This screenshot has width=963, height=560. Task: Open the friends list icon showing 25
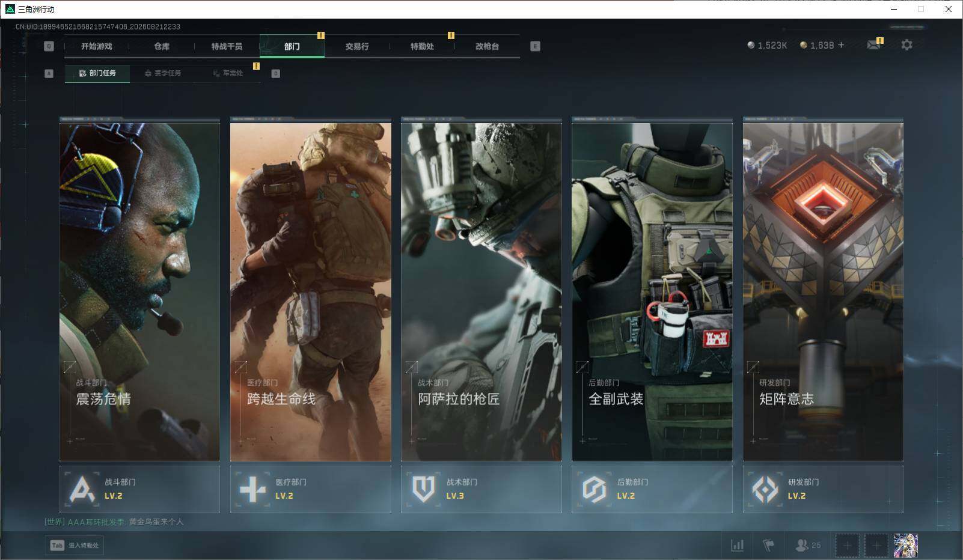(808, 546)
